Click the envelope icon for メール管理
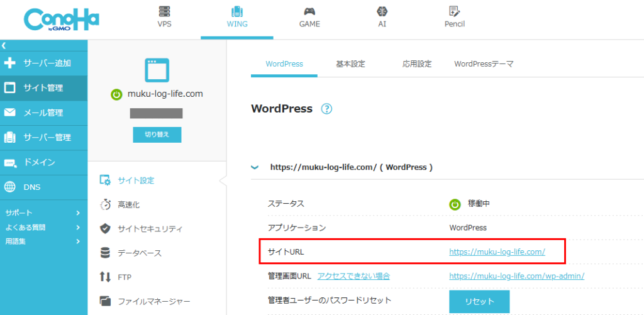Image resolution: width=644 pixels, height=315 pixels. [9, 113]
